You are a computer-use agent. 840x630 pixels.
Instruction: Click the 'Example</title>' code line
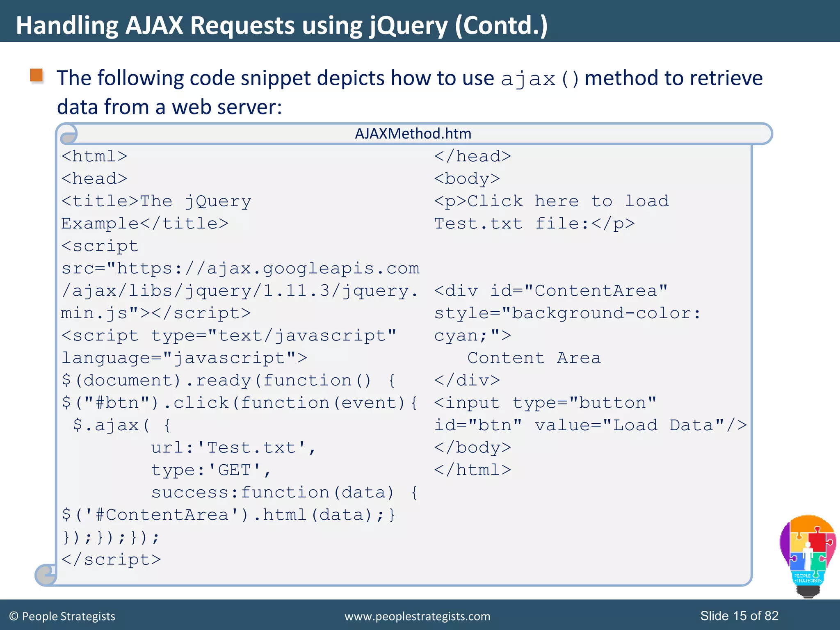point(145,224)
